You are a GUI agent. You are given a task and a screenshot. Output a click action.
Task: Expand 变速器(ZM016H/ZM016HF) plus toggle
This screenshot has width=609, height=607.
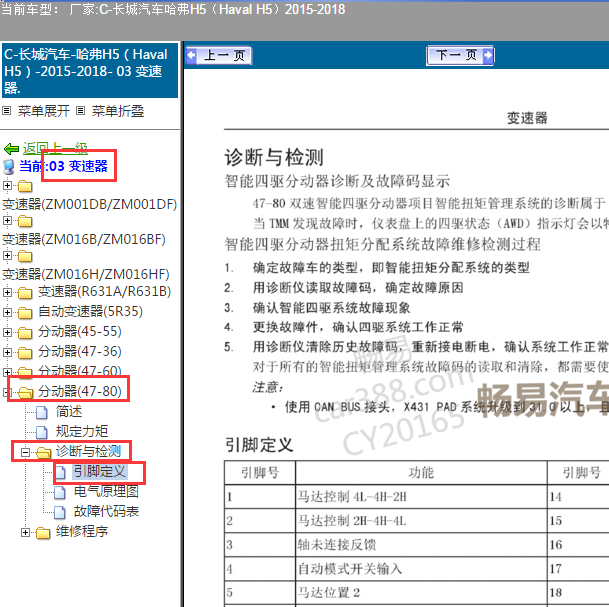(x=7, y=256)
